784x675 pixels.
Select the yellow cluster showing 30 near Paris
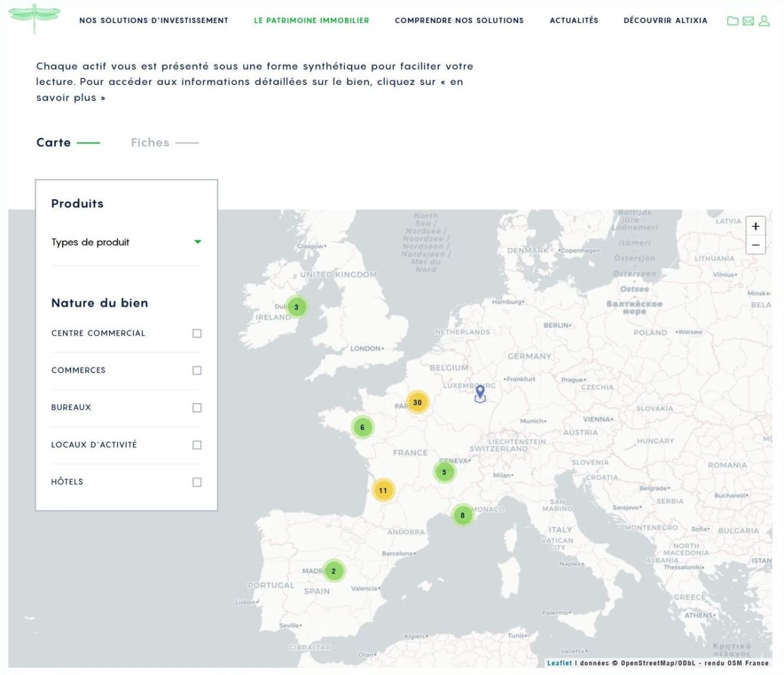tap(417, 403)
